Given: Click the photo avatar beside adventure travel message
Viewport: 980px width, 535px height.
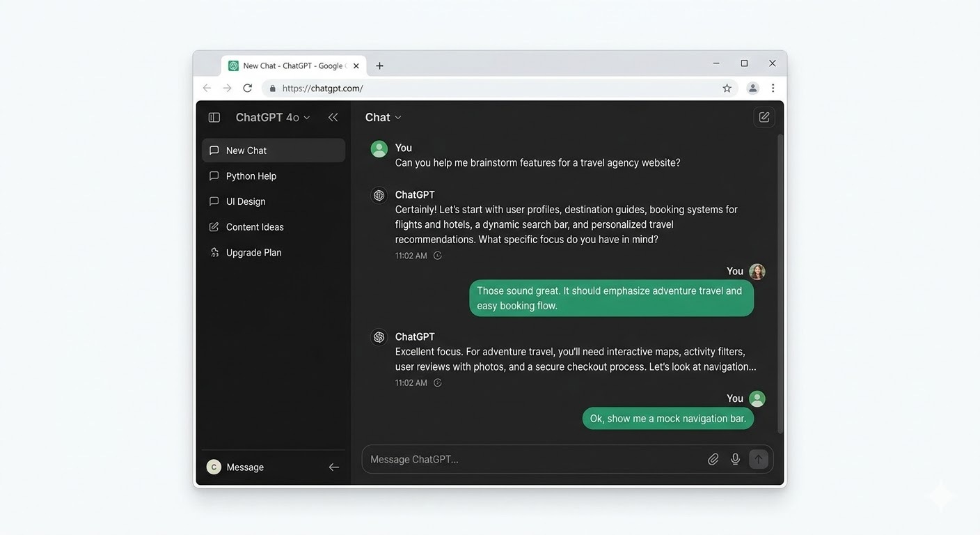Looking at the screenshot, I should tap(757, 272).
